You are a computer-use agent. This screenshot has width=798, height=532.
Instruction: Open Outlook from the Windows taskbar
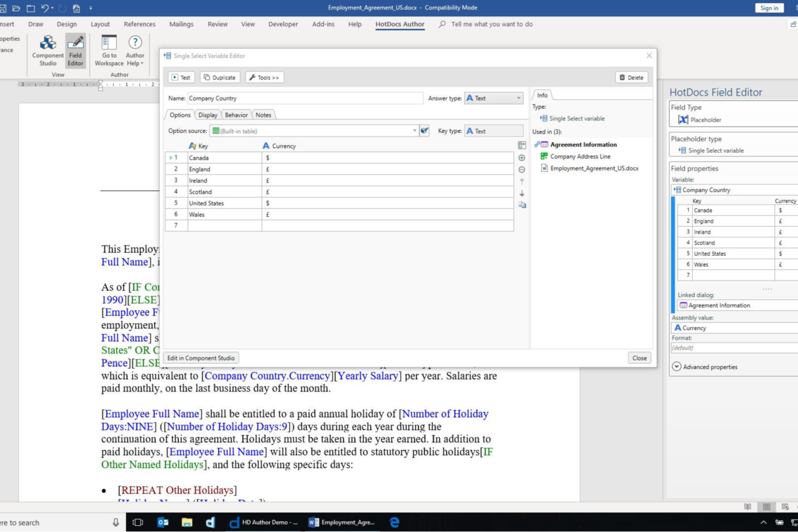[x=163, y=522]
